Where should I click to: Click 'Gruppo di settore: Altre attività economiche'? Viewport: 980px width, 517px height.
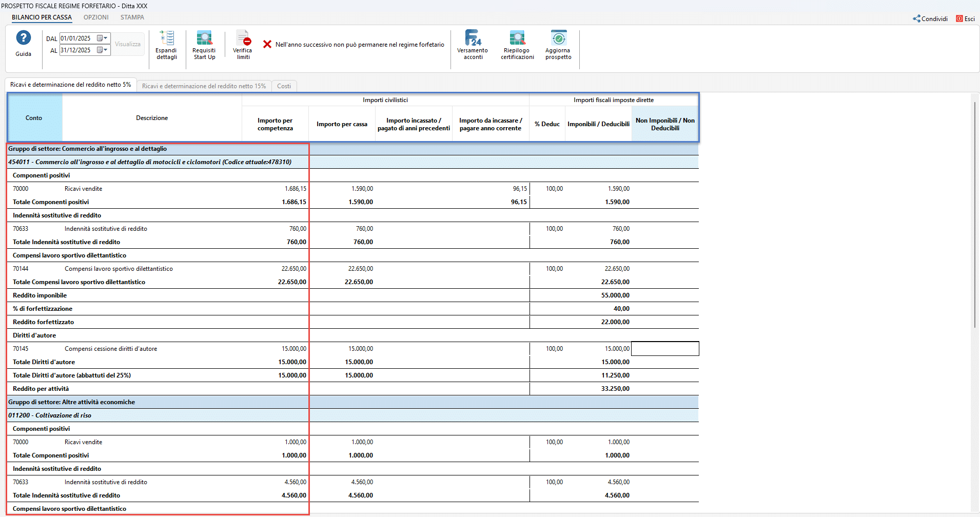72,402
